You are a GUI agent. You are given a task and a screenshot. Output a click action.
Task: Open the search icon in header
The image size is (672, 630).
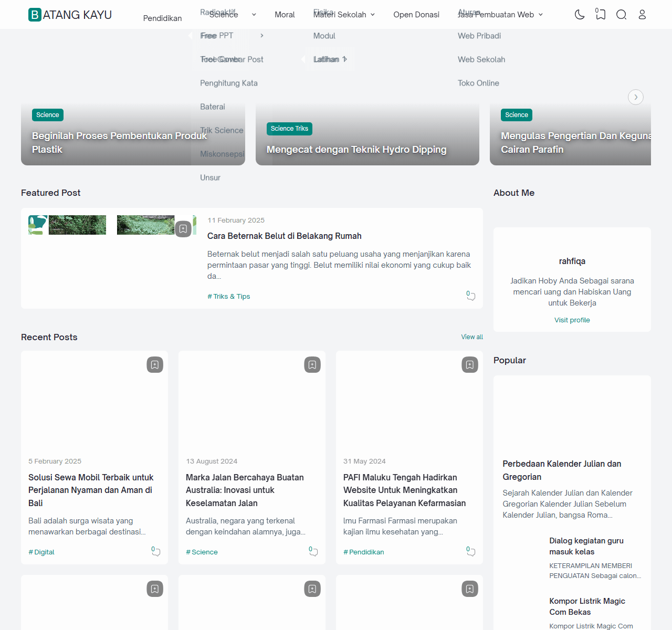[622, 15]
